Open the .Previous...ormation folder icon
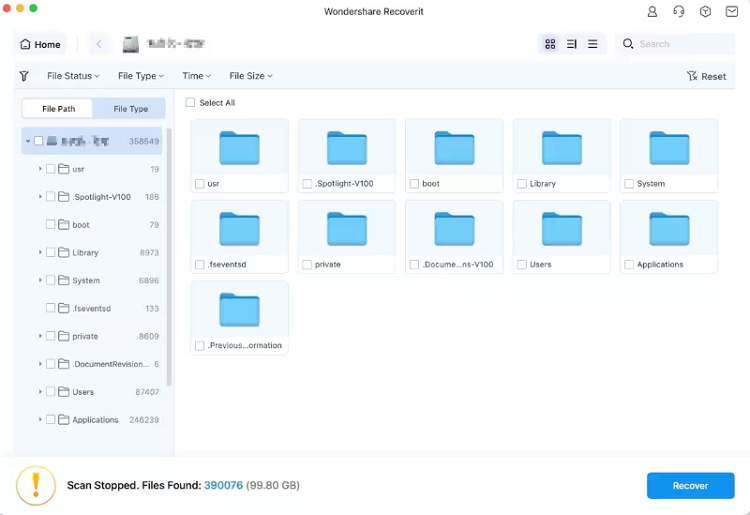The width and height of the screenshot is (750, 515). [x=239, y=309]
